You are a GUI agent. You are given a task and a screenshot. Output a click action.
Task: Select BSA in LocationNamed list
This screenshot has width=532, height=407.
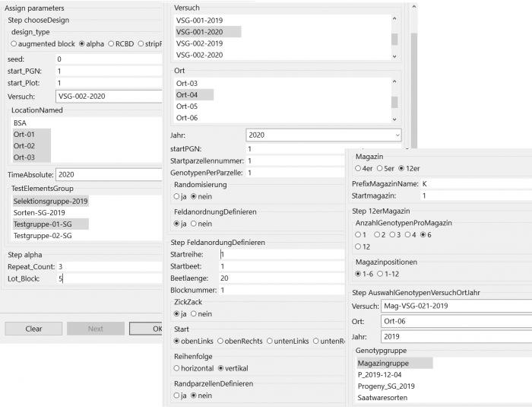pos(20,122)
